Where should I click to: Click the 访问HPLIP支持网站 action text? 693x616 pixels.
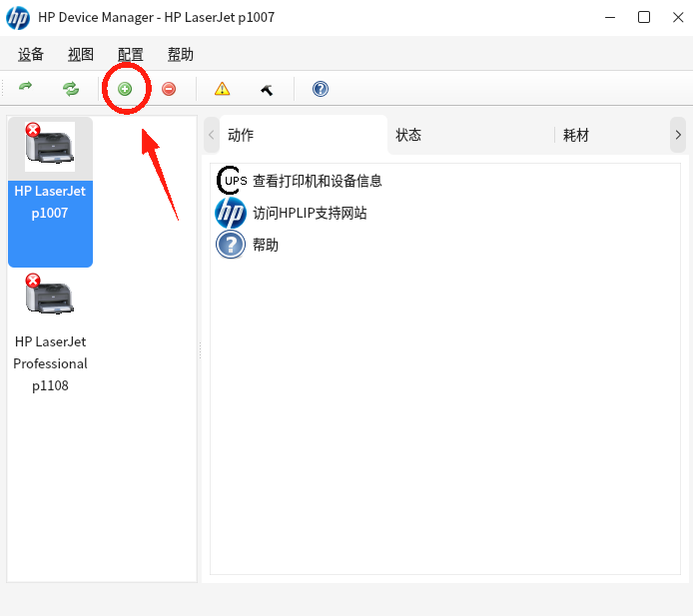point(310,213)
